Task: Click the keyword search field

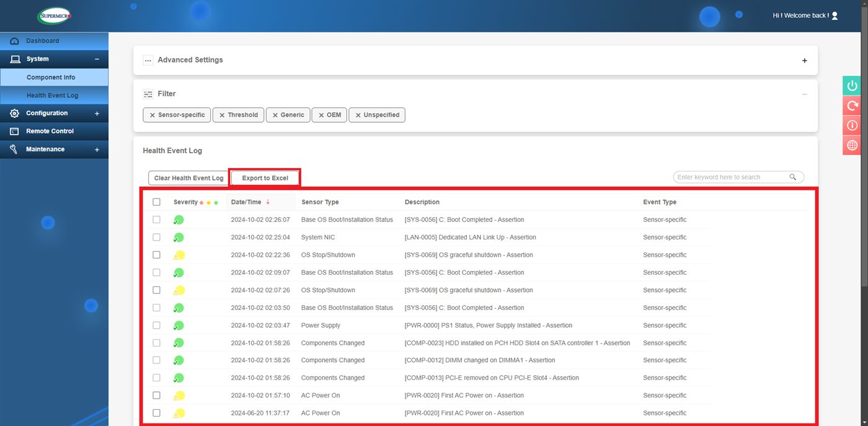Action: pyautogui.click(x=730, y=177)
